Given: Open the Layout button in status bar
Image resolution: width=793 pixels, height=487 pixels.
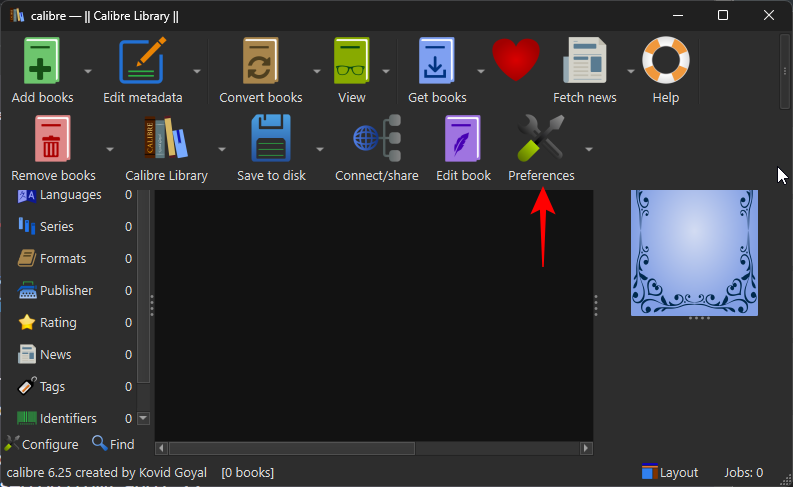Looking at the screenshot, I should click(x=670, y=472).
